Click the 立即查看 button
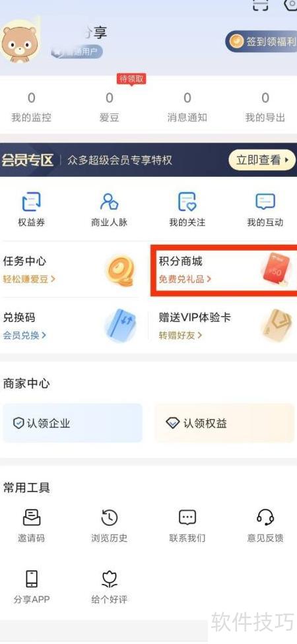Screen dimensions: 297x644 pyautogui.click(x=262, y=160)
